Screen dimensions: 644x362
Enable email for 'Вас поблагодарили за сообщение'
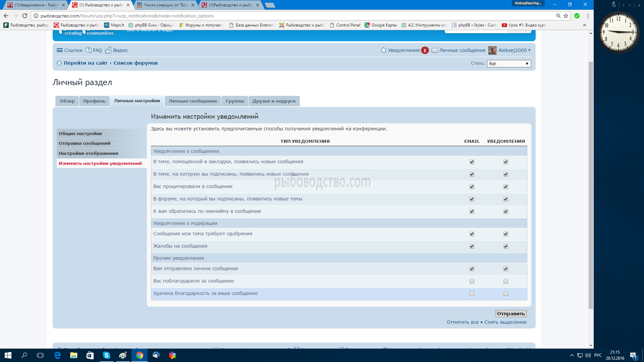(472, 281)
